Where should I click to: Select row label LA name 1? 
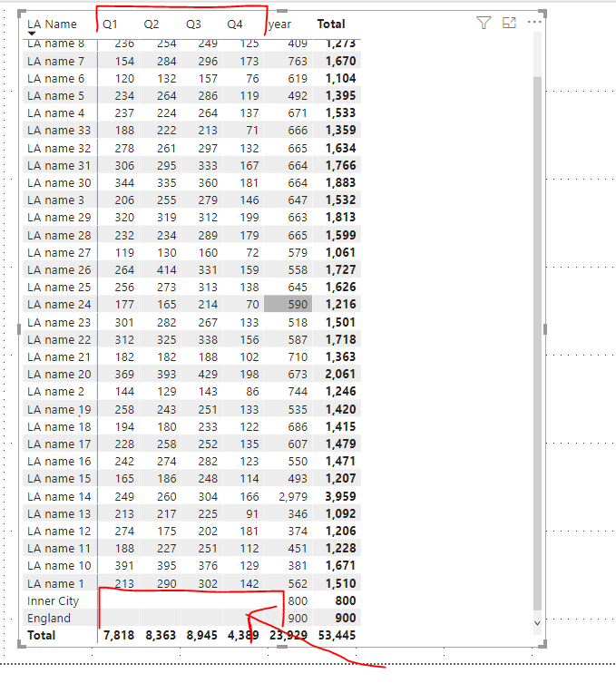[x=55, y=583]
